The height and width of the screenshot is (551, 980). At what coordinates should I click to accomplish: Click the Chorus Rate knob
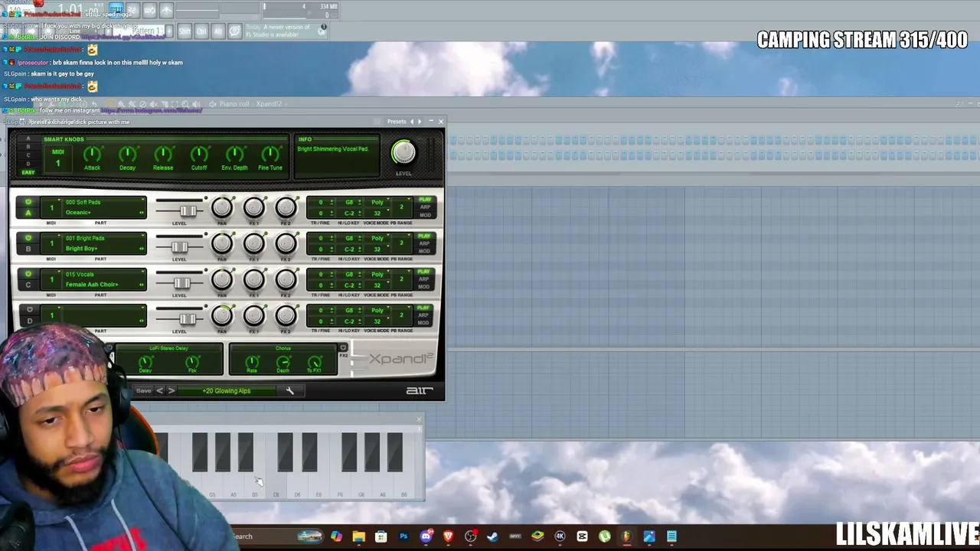tap(252, 361)
